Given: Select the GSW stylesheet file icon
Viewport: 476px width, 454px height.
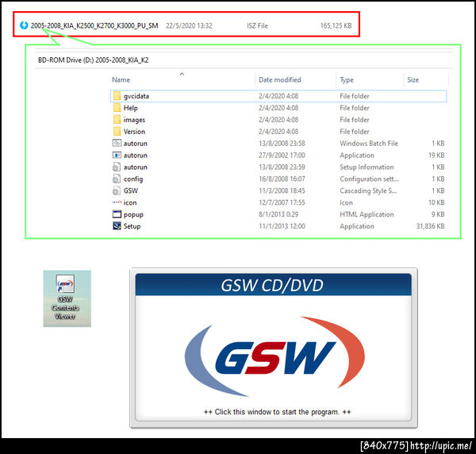Looking at the screenshot, I should (x=117, y=190).
